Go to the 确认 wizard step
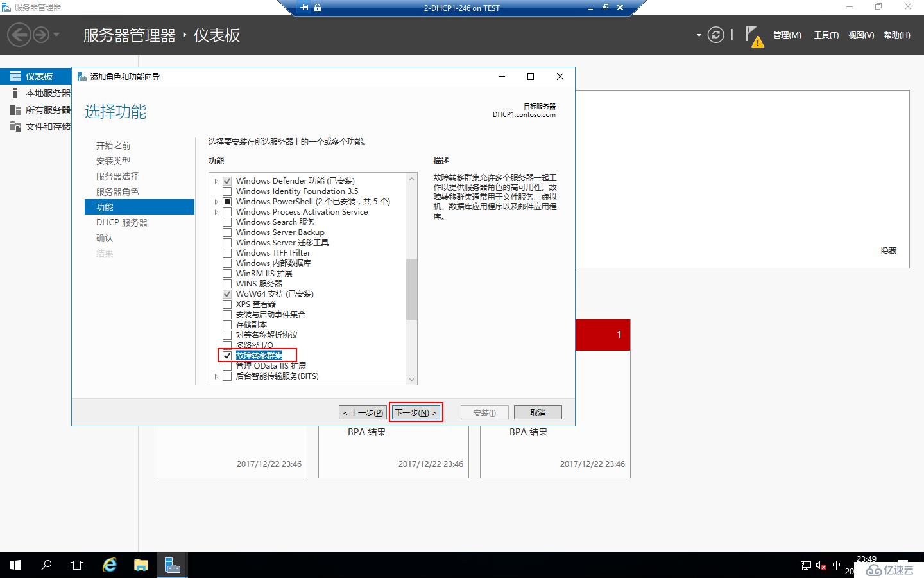This screenshot has height=578, width=924. coord(105,238)
